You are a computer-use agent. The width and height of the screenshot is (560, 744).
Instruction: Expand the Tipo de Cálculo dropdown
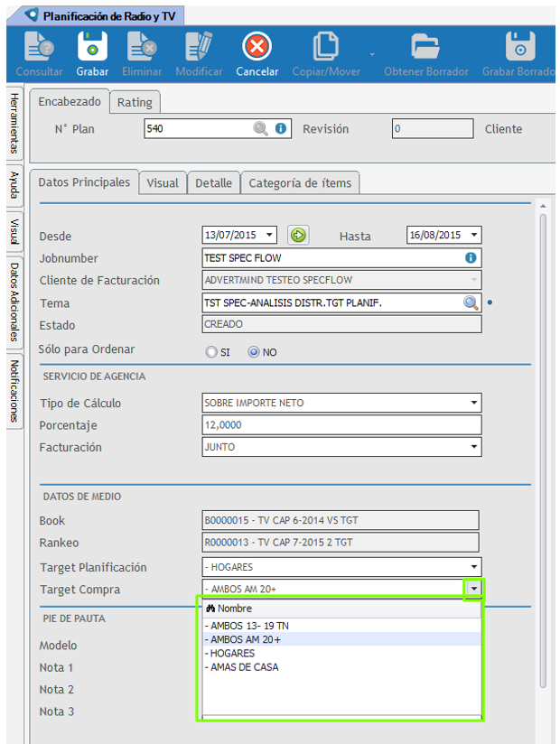(473, 403)
